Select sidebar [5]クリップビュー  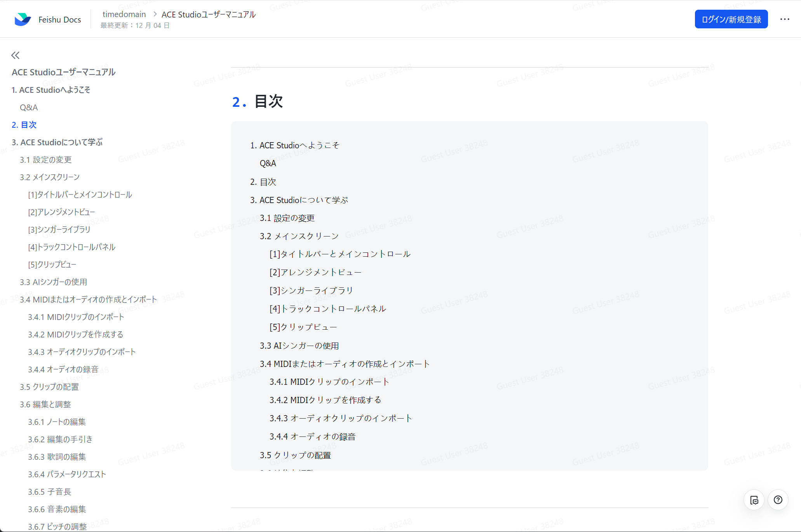pyautogui.click(x=52, y=264)
